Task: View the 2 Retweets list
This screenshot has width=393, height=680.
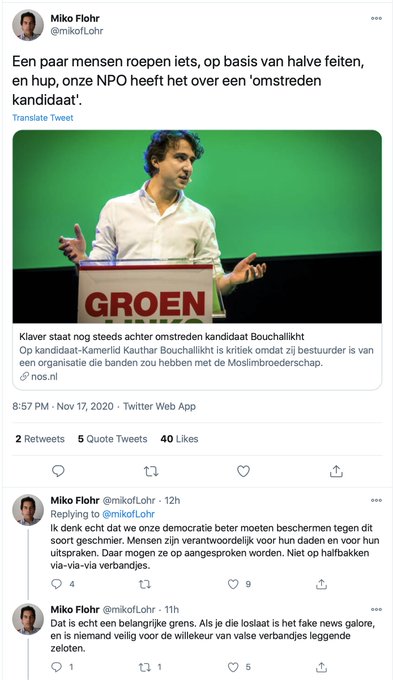Action: (40, 439)
